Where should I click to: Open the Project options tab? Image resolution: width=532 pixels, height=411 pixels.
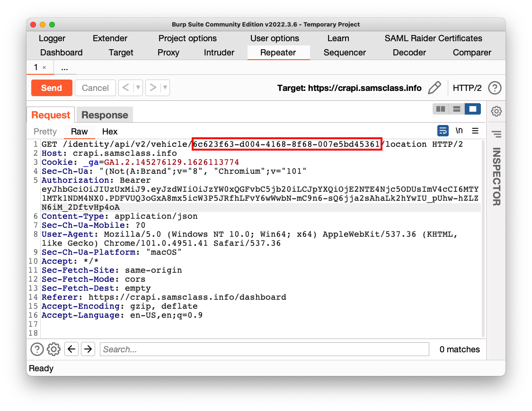pos(187,38)
